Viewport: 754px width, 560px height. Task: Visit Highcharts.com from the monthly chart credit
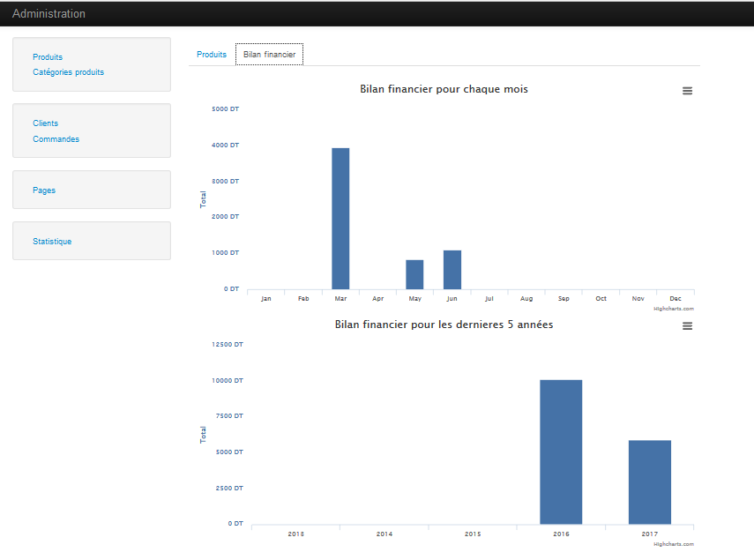click(675, 308)
